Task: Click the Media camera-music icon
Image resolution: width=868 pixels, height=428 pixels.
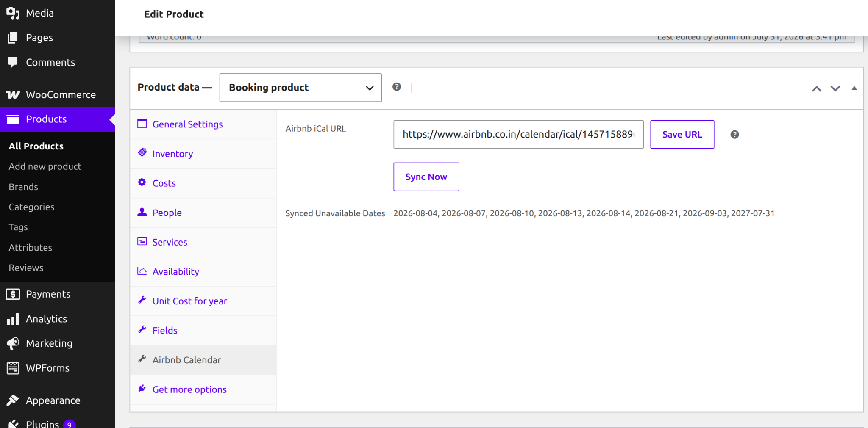Action: coord(13,13)
